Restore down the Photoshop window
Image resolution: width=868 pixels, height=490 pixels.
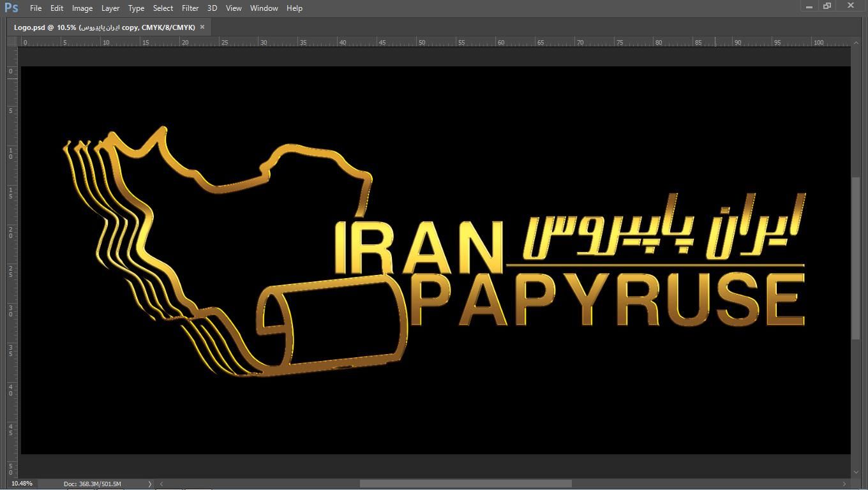pos(827,6)
